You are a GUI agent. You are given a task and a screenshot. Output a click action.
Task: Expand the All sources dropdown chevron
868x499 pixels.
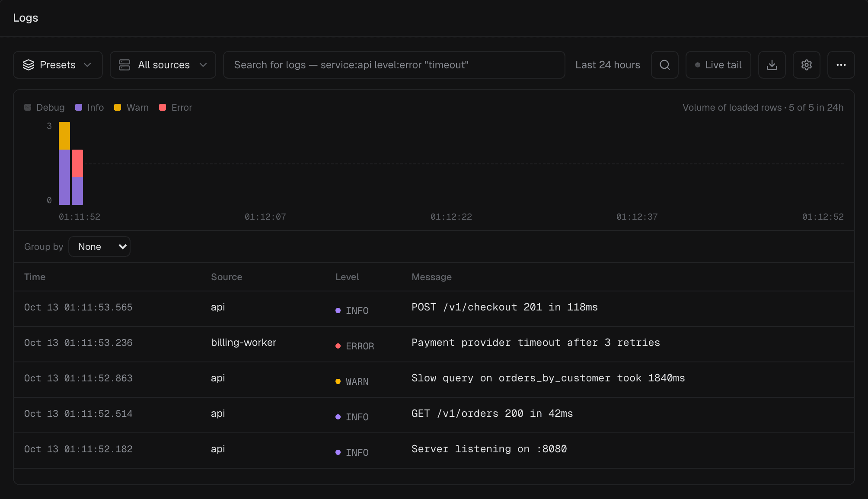tap(203, 65)
